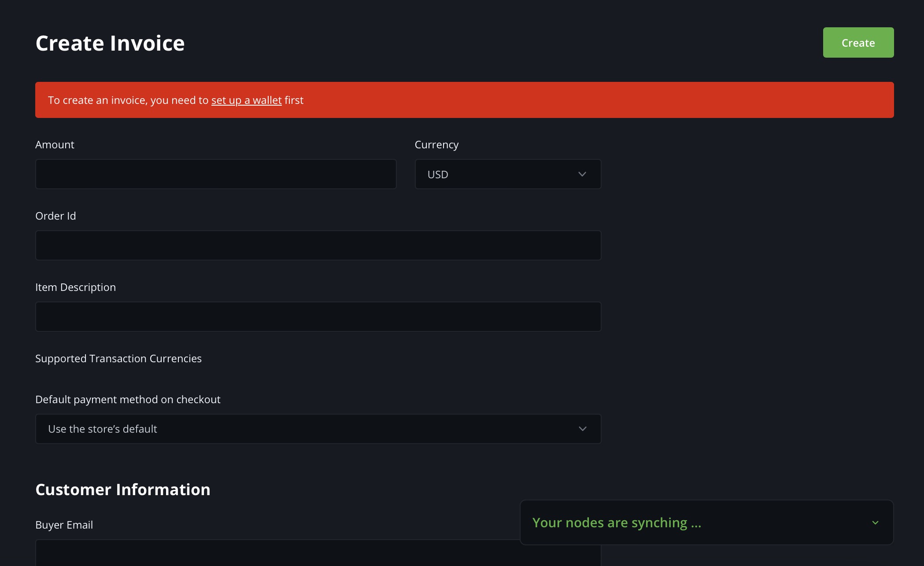Click the Order Id text box
924x566 pixels.
pos(318,245)
